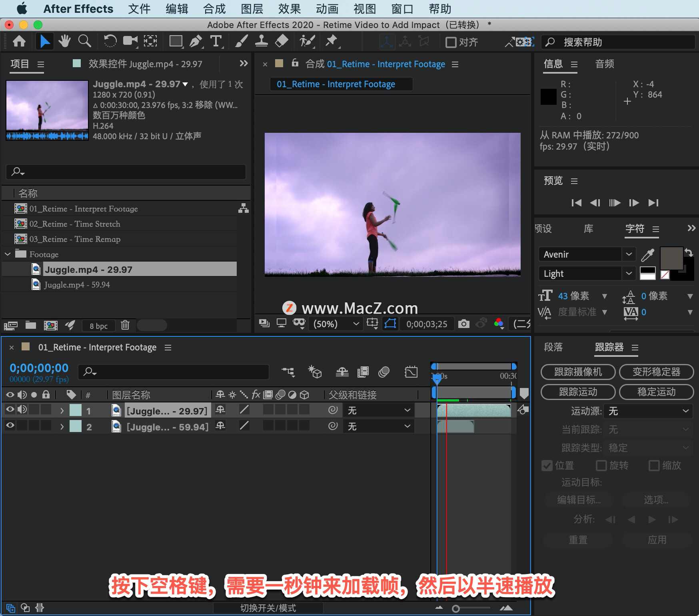Create new composition from Project panel
The image size is (699, 616).
[50, 325]
